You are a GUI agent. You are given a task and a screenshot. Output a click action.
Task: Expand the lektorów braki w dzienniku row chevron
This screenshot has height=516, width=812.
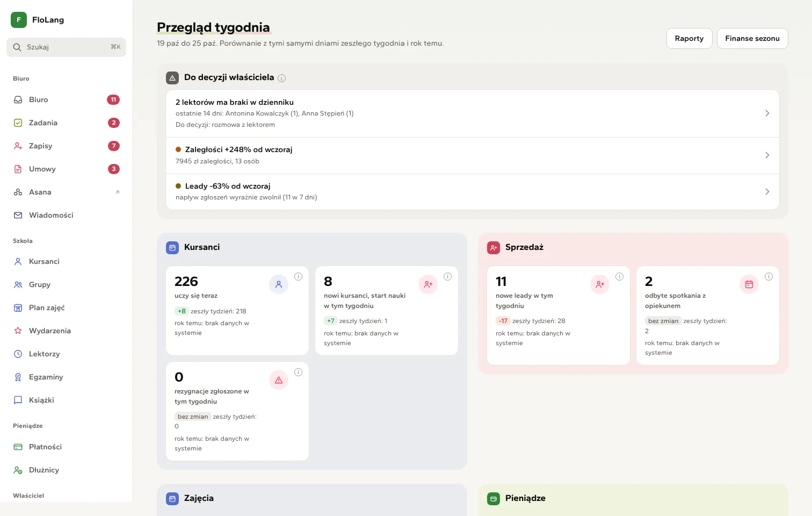[x=767, y=113]
